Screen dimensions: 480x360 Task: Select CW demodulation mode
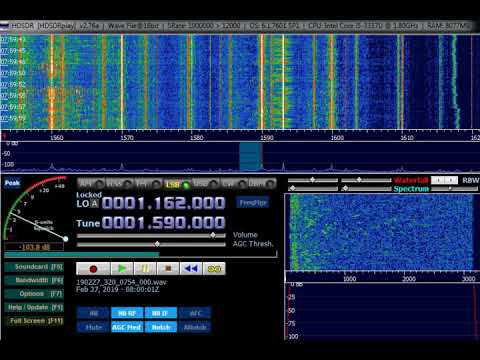[x=234, y=184]
